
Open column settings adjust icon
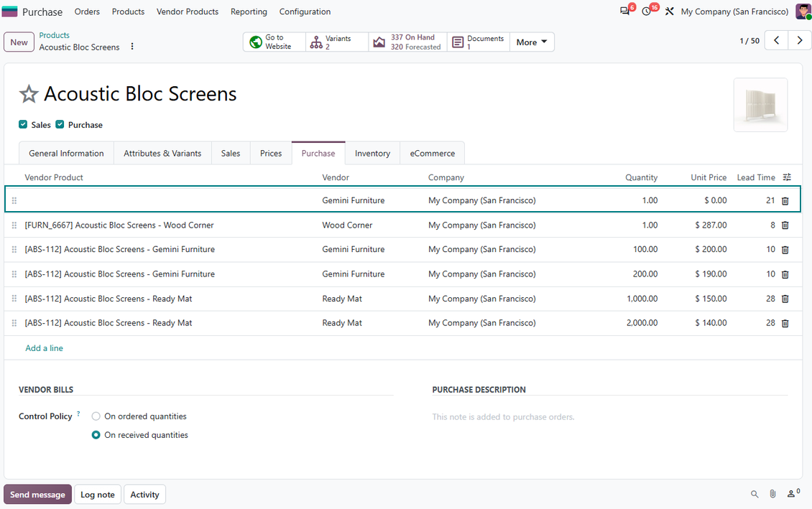(x=787, y=177)
